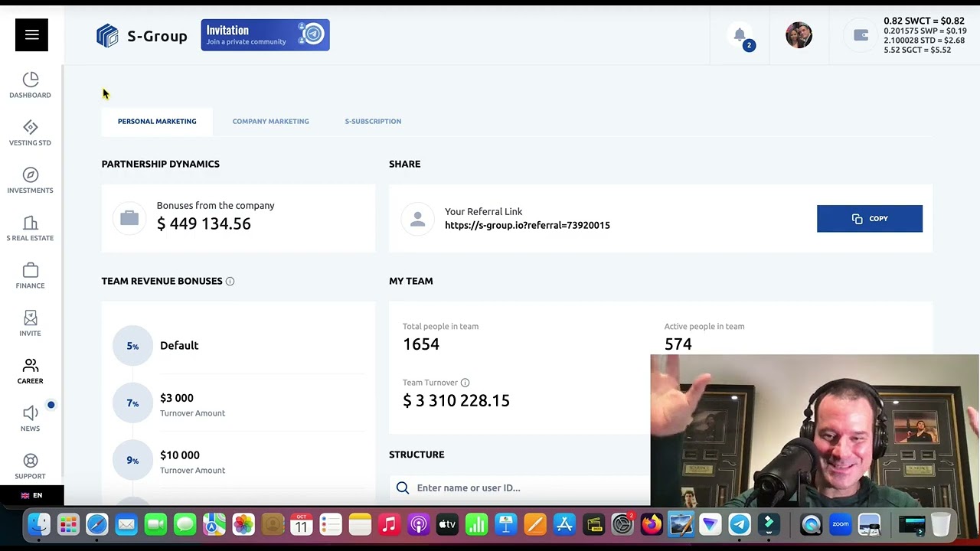The width and height of the screenshot is (980, 551).
Task: Open Zoom from the dock
Action: (841, 524)
